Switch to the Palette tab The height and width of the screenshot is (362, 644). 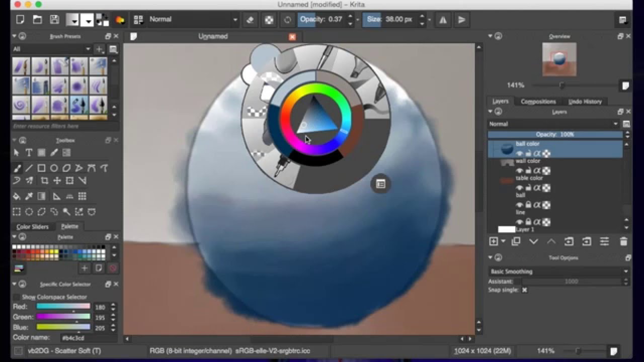pyautogui.click(x=69, y=227)
